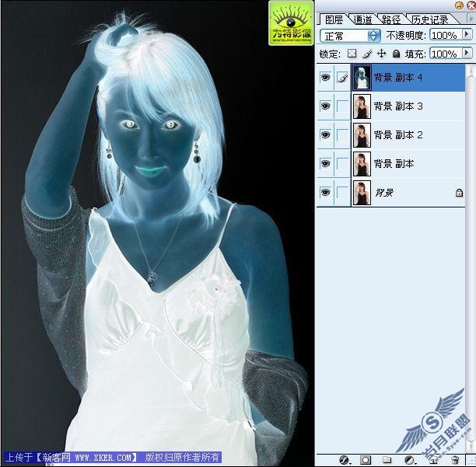This screenshot has height=467, width=476.
Task: Click the brush indicator of 背景 副本 4
Action: 343,78
